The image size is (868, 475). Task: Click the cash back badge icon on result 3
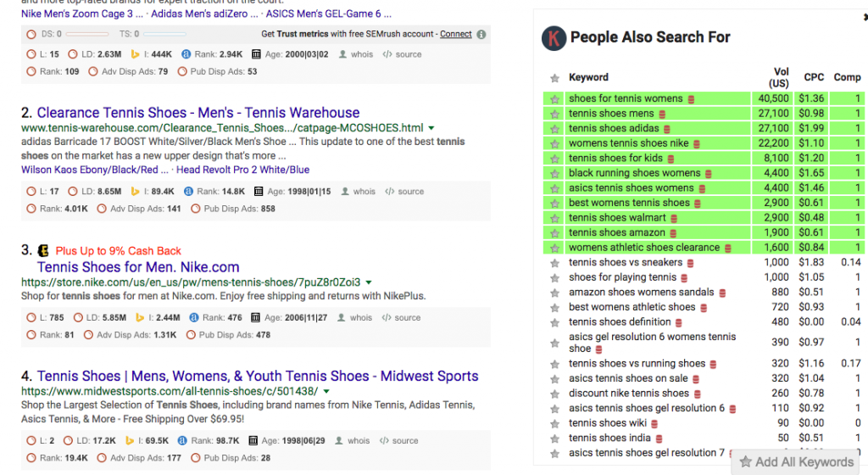[43, 251]
